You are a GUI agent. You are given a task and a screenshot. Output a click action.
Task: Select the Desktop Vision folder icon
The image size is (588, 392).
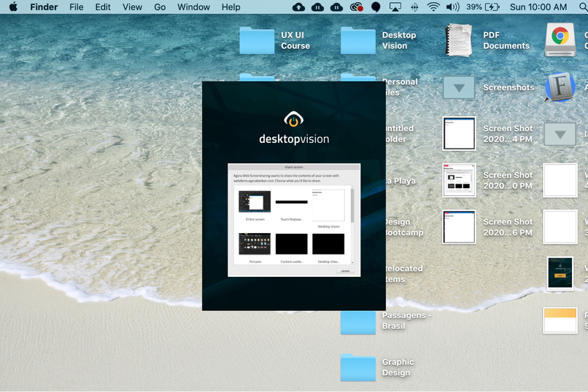(x=358, y=40)
